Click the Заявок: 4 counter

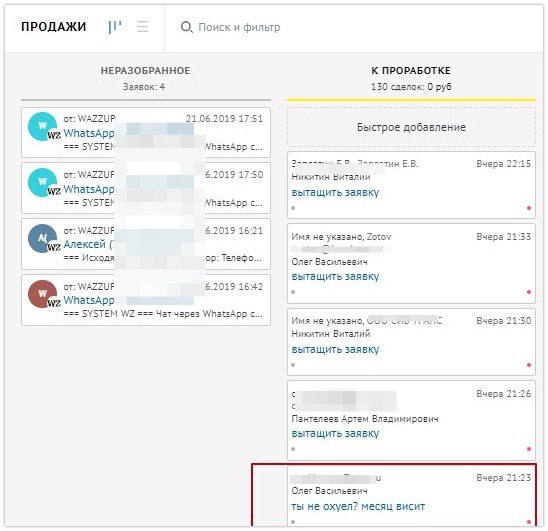point(144,87)
